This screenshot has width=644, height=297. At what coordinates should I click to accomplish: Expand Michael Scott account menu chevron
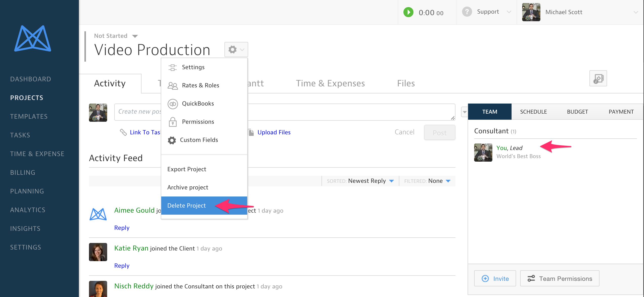click(x=636, y=12)
